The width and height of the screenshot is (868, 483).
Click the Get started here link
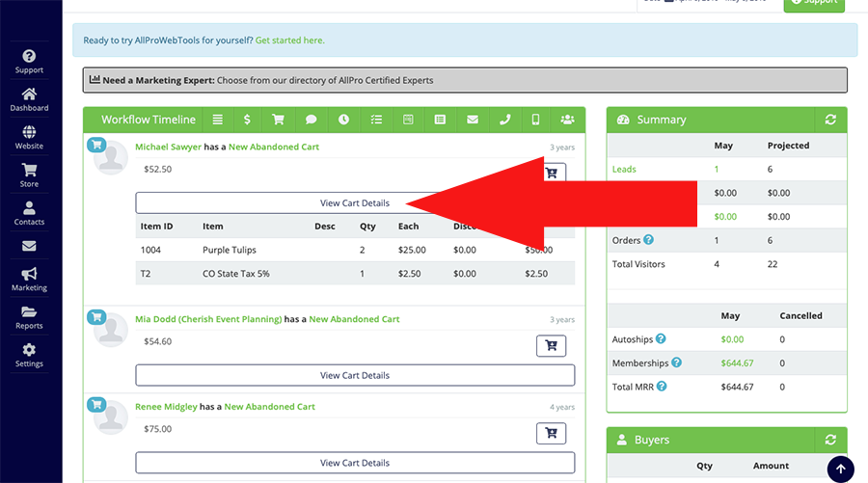coord(289,40)
